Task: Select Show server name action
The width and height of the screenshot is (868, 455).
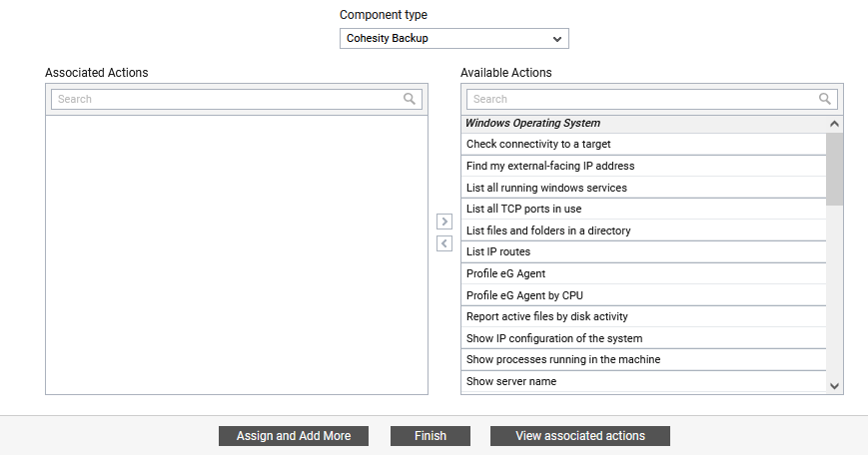Action: (x=644, y=381)
